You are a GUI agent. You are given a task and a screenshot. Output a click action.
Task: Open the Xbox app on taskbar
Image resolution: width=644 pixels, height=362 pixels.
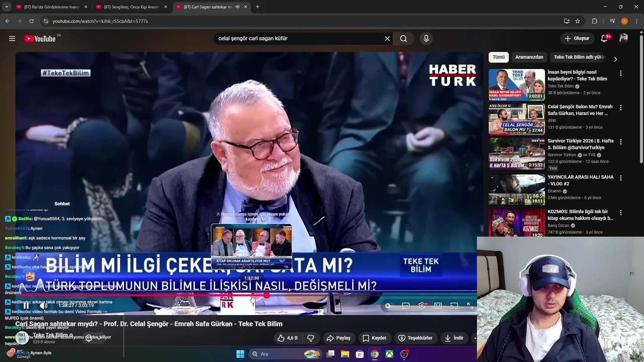coord(389,354)
